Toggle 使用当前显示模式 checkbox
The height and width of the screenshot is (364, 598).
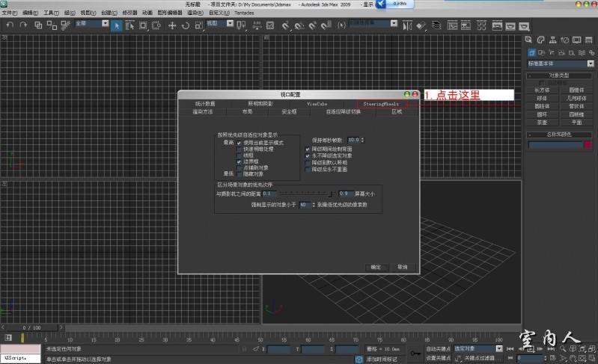point(239,142)
